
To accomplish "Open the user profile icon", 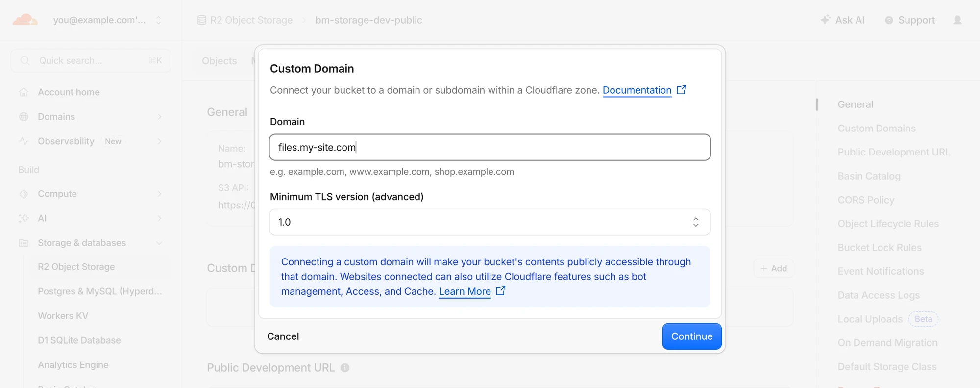I will tap(957, 20).
